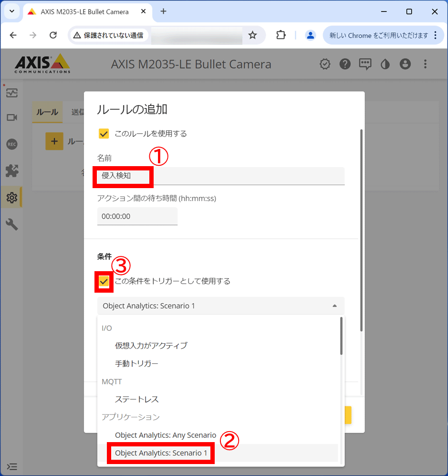
Task: Click the 新しい Chrome をご利用いただけます button
Action: click(x=378, y=35)
